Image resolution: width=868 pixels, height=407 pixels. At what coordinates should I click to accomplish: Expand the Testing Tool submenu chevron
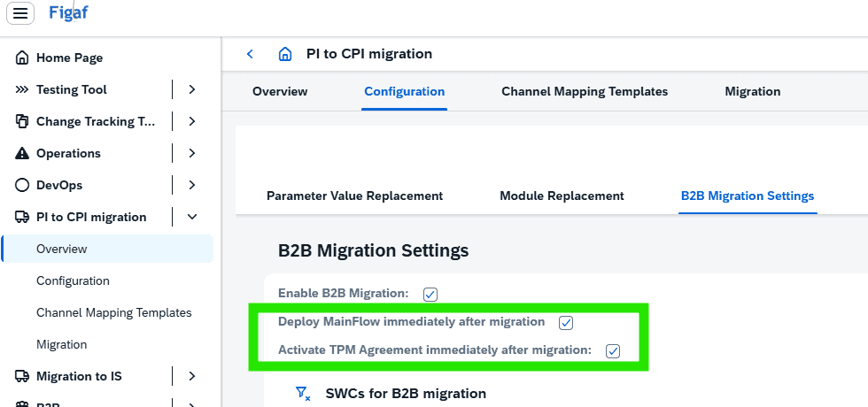(x=192, y=89)
